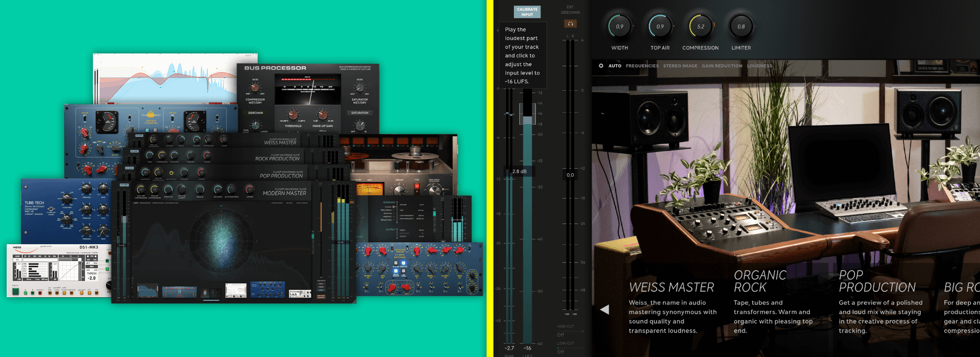Click Modern Master's red Limiter knob

[x=249, y=189]
